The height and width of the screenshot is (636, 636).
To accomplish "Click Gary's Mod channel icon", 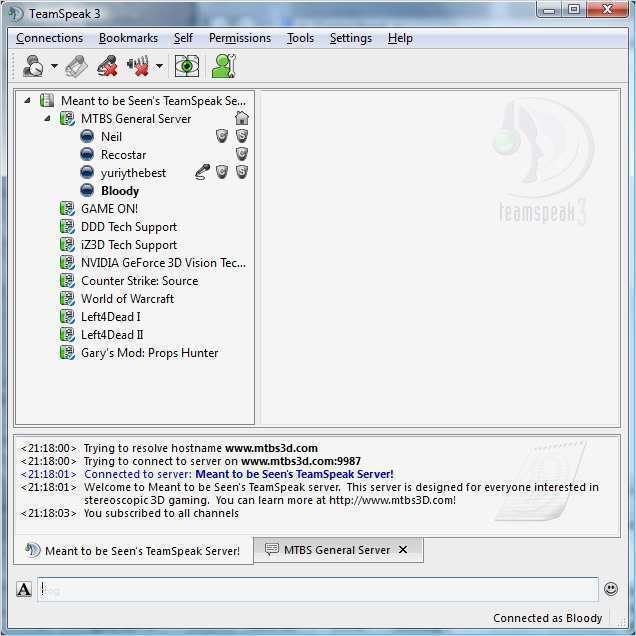I will point(67,352).
